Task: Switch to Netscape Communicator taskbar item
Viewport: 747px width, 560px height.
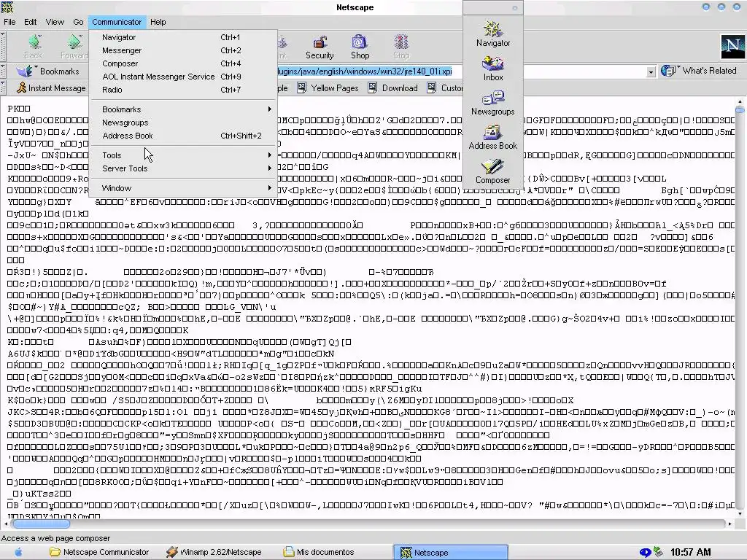Action: [x=99, y=553]
